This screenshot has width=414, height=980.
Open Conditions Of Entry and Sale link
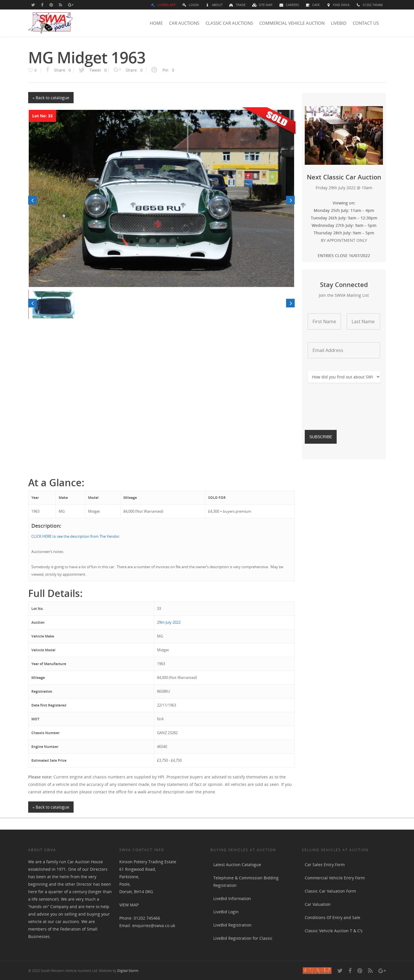[332, 918]
